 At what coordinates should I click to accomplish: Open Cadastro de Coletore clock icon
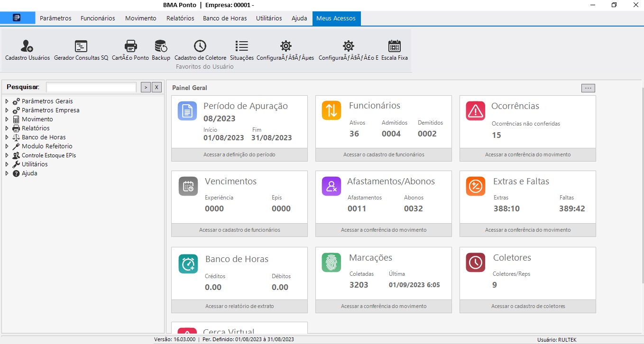click(x=200, y=46)
